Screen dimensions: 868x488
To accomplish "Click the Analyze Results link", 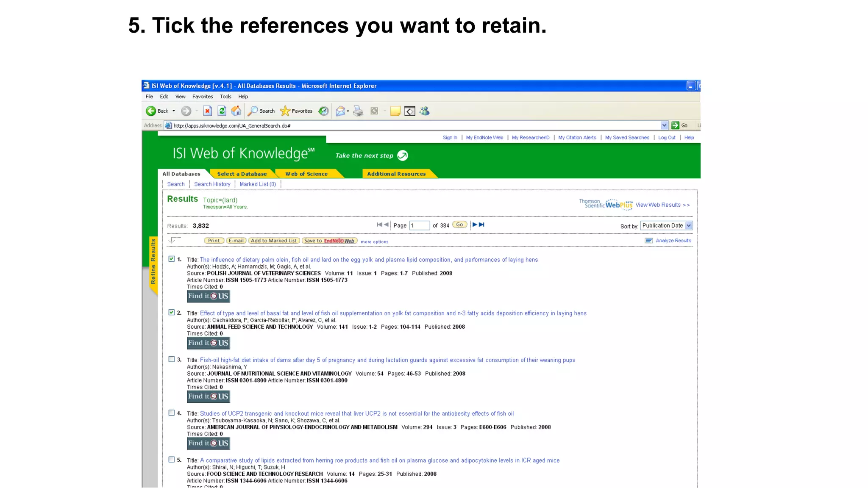I will coord(673,241).
